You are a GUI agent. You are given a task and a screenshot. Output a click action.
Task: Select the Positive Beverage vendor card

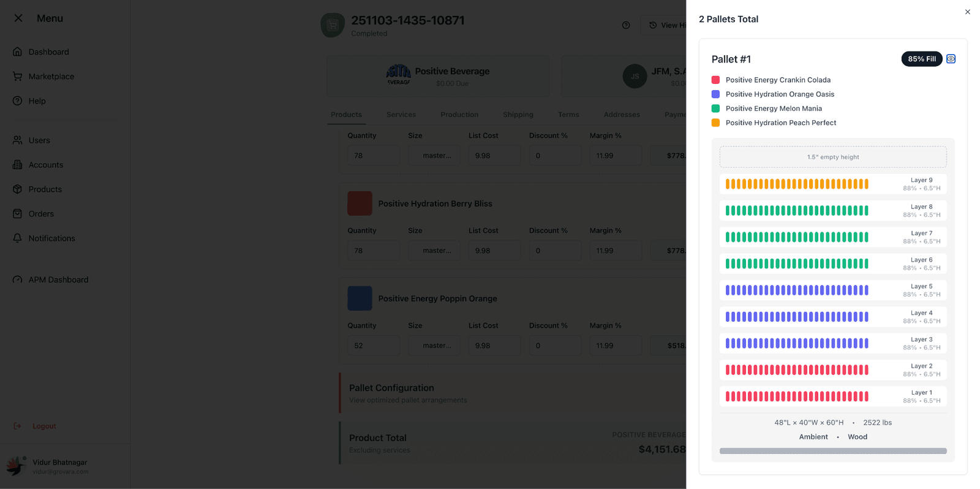438,76
